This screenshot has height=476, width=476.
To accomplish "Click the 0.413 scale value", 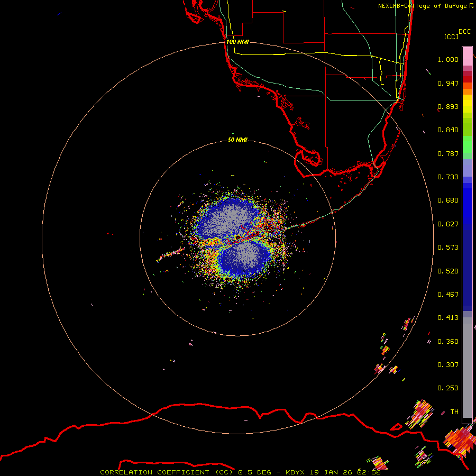I will point(448,318).
